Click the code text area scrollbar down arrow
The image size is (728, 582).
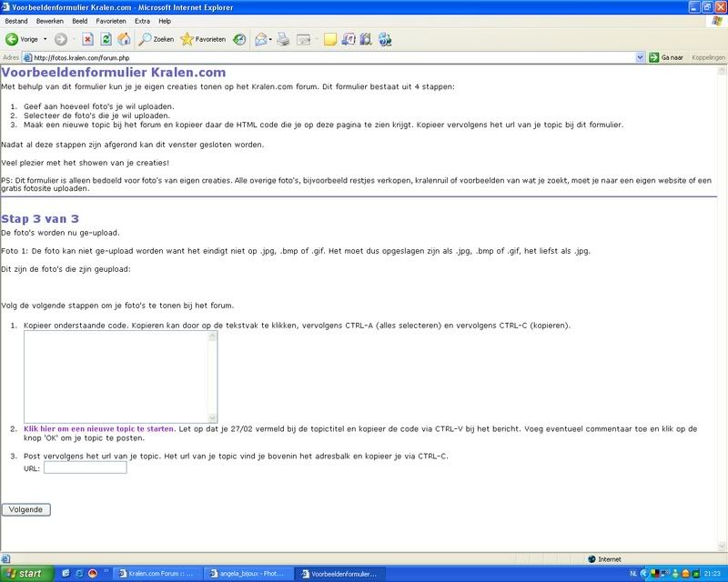pyautogui.click(x=213, y=417)
